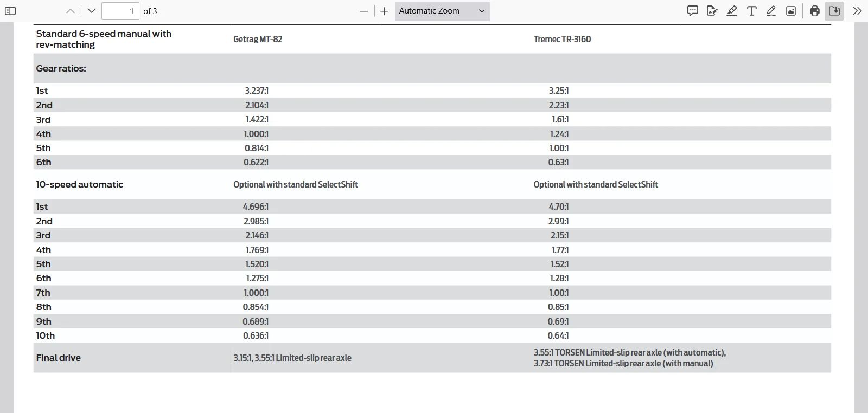Click the 2.99:1 ratio value
The width and height of the screenshot is (868, 413).
[x=559, y=221]
